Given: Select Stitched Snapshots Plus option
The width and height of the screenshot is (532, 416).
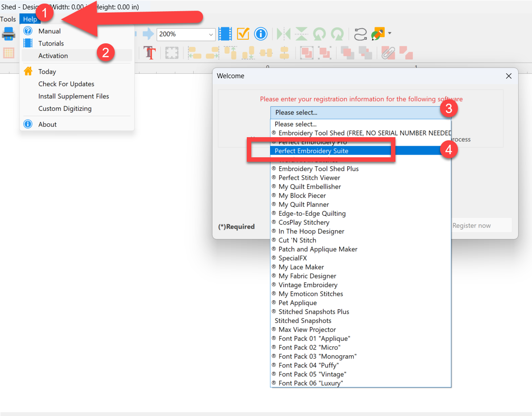Looking at the screenshot, I should tap(361, 312).
